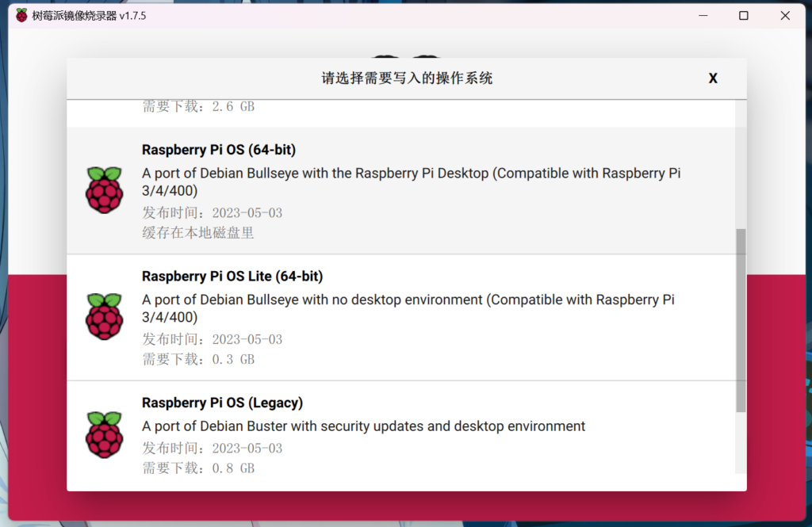Click the dialog heading 请选择需要写入的操作系统

[407, 78]
